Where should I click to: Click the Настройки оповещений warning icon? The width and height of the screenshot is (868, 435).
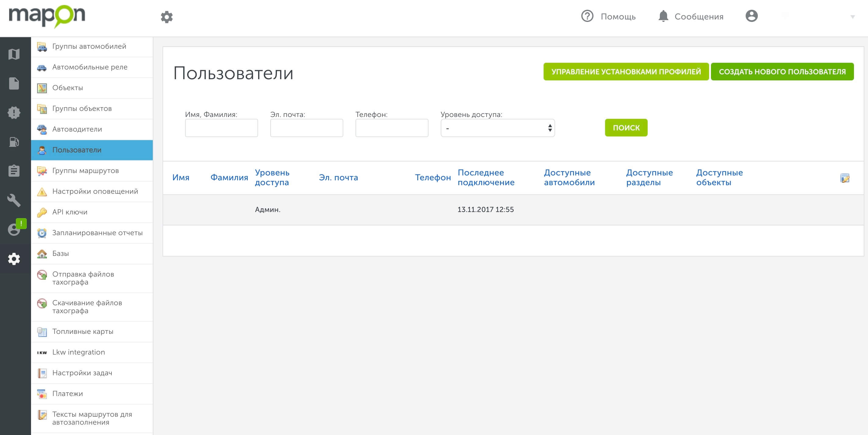coord(42,192)
